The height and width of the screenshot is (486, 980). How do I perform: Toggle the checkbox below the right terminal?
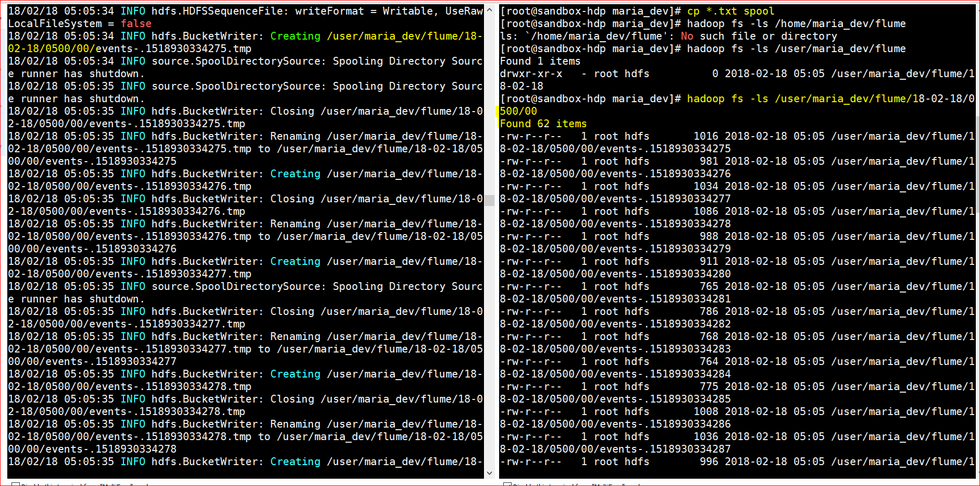pyautogui.click(x=507, y=484)
